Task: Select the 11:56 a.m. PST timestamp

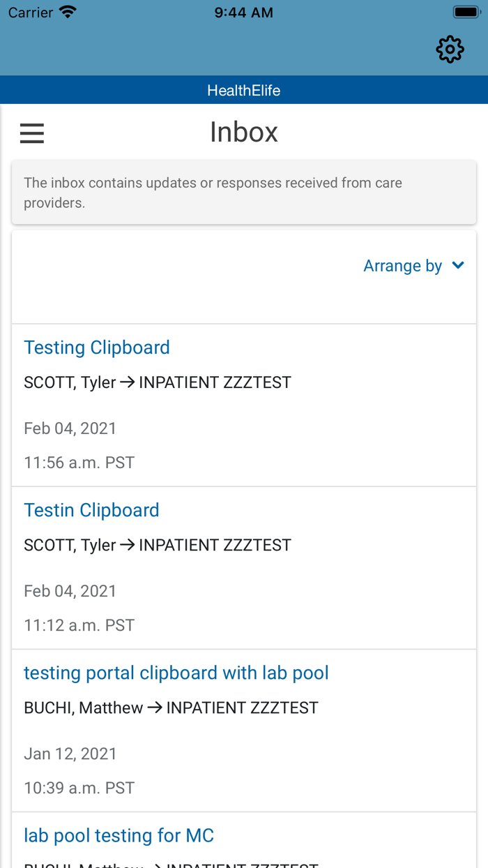Action: coord(79,462)
